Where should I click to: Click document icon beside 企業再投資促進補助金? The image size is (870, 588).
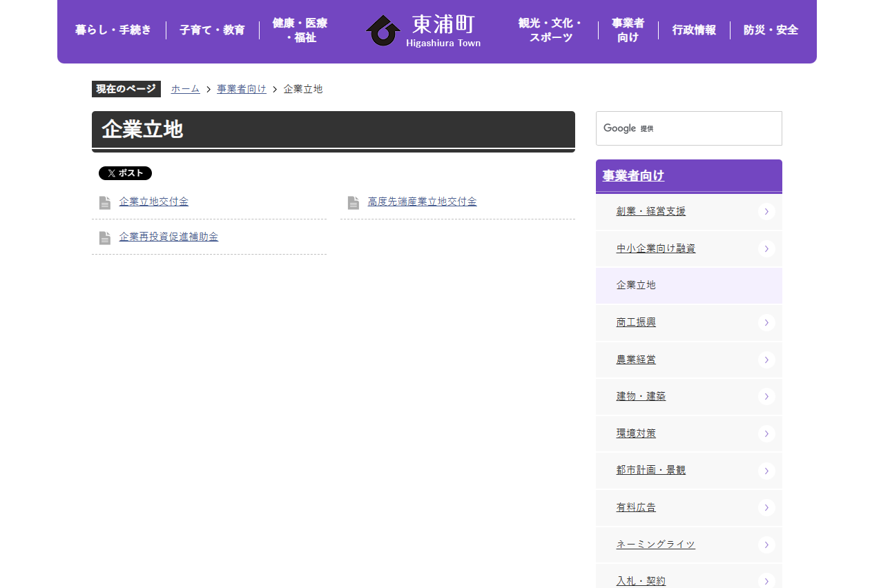tap(105, 238)
